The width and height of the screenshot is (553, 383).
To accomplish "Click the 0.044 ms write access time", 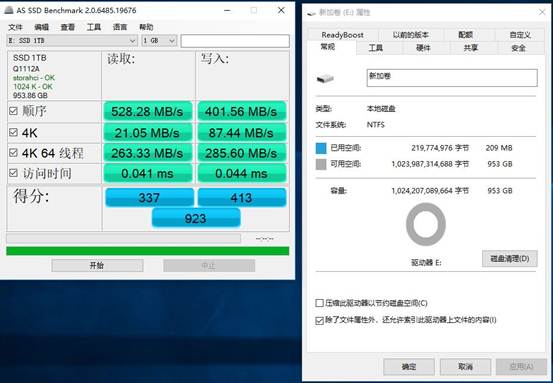I will 241,173.
